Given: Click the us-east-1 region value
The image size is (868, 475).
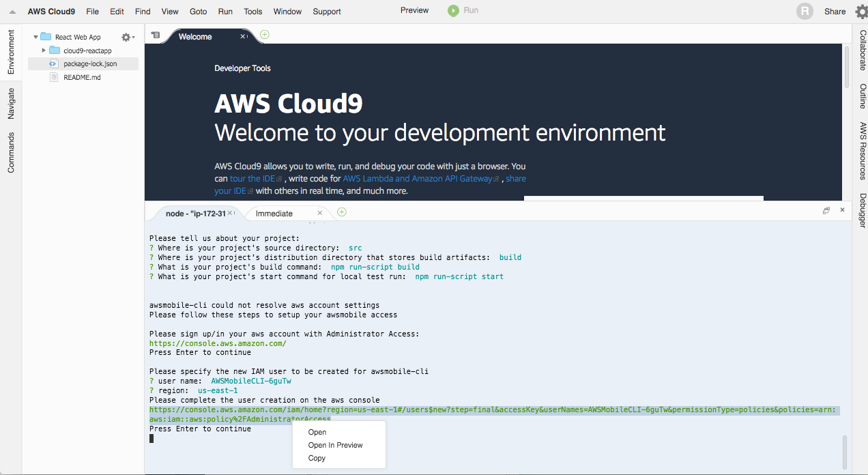Looking at the screenshot, I should [x=218, y=390].
